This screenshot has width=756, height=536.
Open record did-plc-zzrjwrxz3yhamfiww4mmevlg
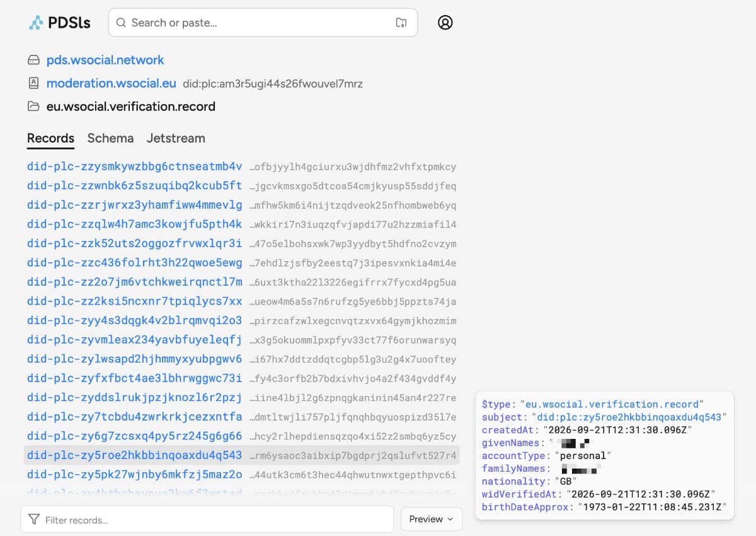(x=134, y=205)
